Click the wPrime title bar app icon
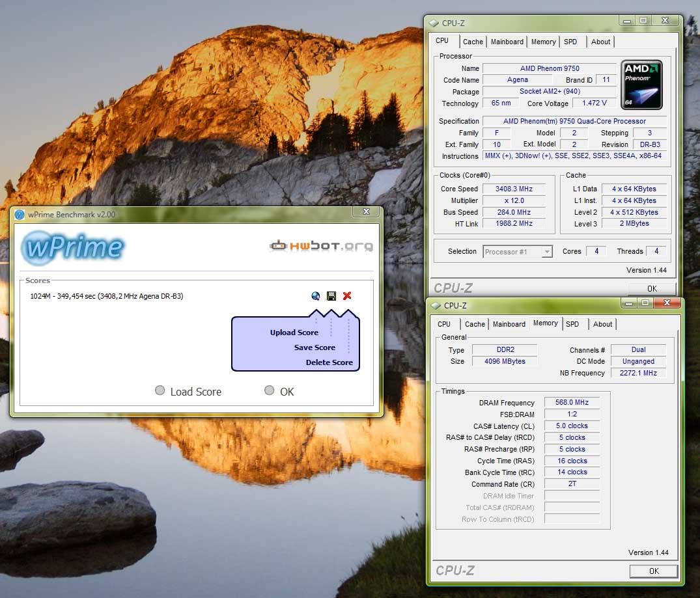The image size is (700, 598). [20, 215]
